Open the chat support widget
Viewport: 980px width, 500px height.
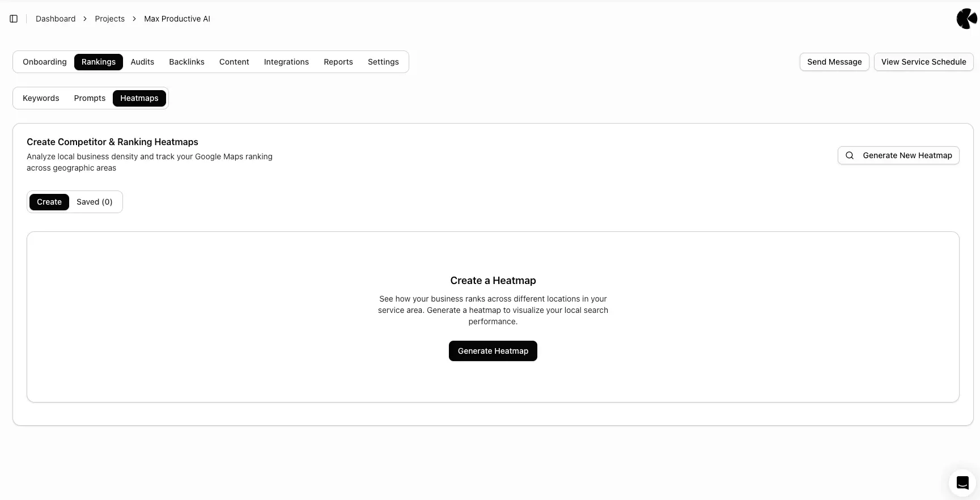pyautogui.click(x=962, y=482)
